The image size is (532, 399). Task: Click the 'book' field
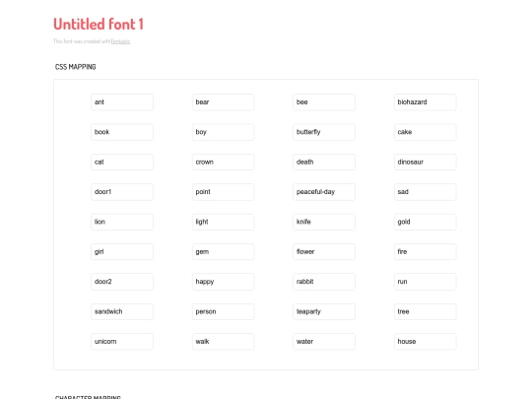pyautogui.click(x=122, y=132)
